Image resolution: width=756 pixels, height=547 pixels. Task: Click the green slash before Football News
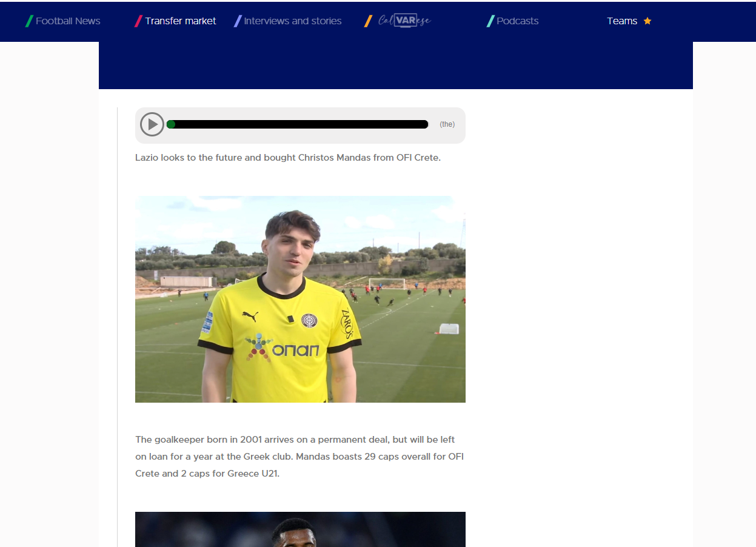coord(29,21)
